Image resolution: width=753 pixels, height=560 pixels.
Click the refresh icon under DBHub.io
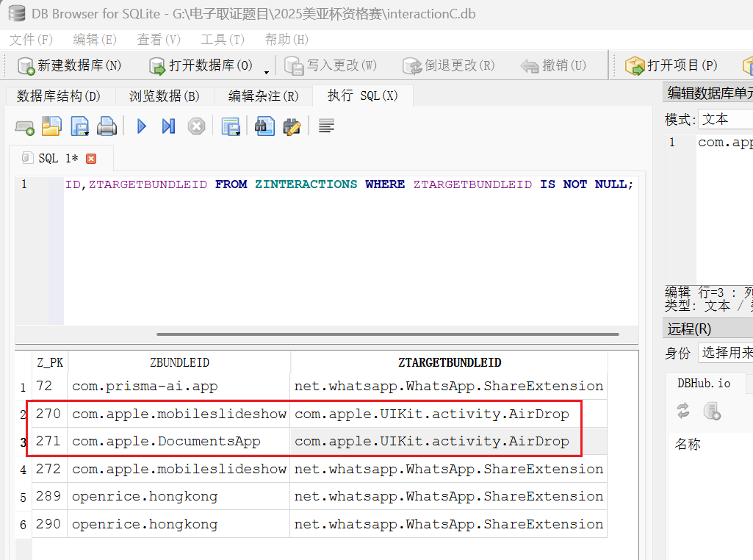coord(683,411)
